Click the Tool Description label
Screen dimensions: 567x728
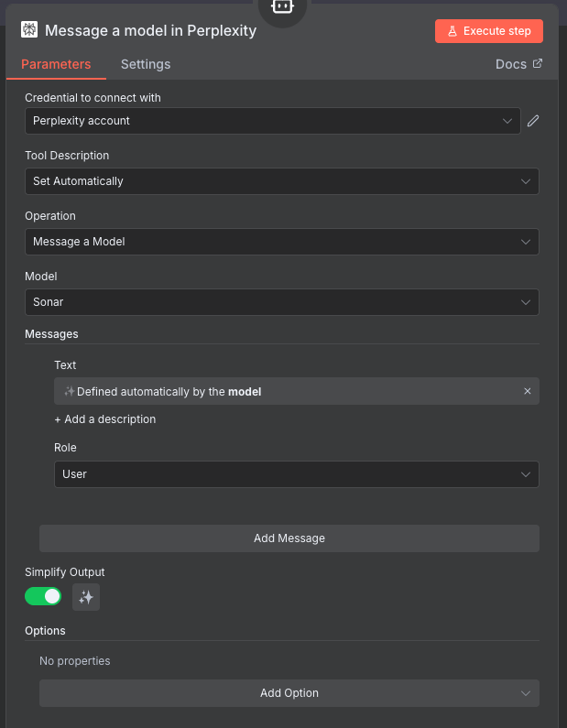[67, 156]
